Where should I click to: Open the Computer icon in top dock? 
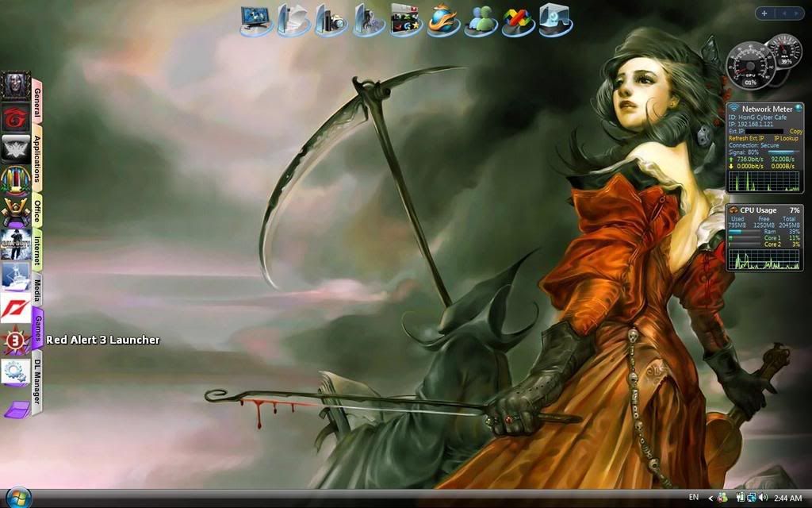(x=256, y=19)
